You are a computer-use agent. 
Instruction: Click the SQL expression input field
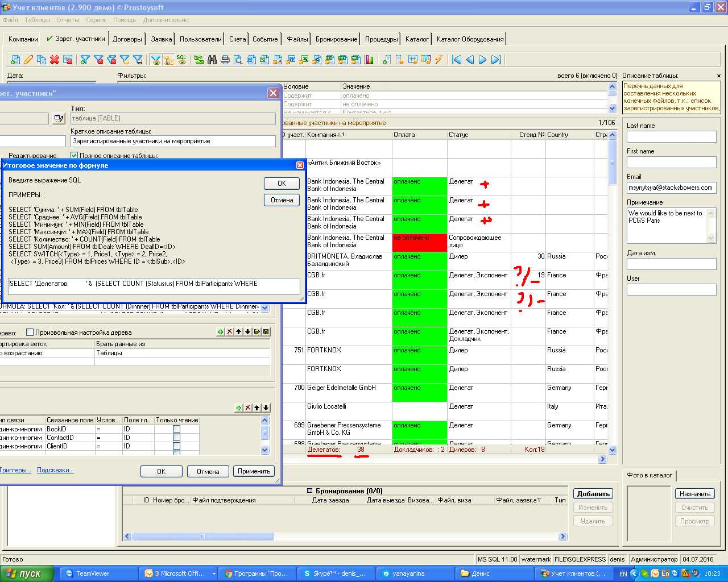[154, 286]
